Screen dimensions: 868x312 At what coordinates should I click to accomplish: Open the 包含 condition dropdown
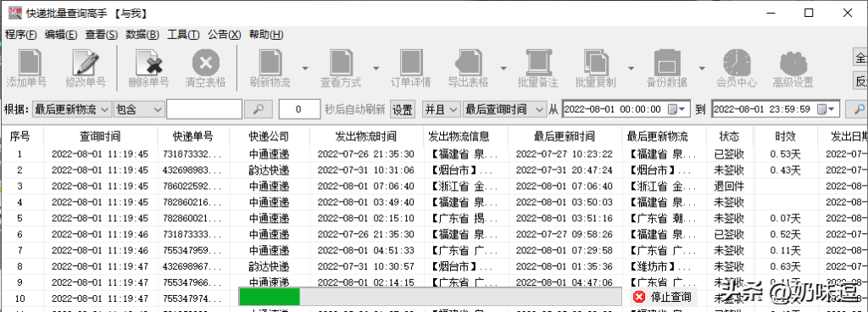point(138,109)
